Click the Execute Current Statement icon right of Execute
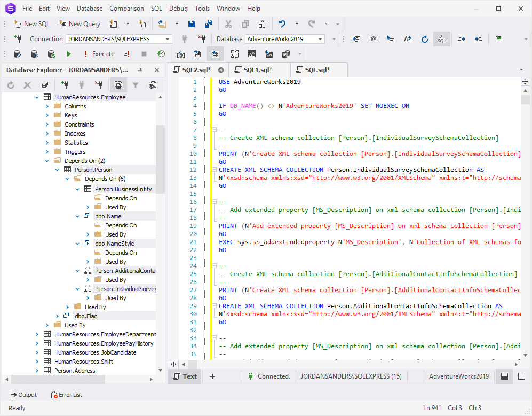The width and height of the screenshot is (532, 416). (126, 53)
